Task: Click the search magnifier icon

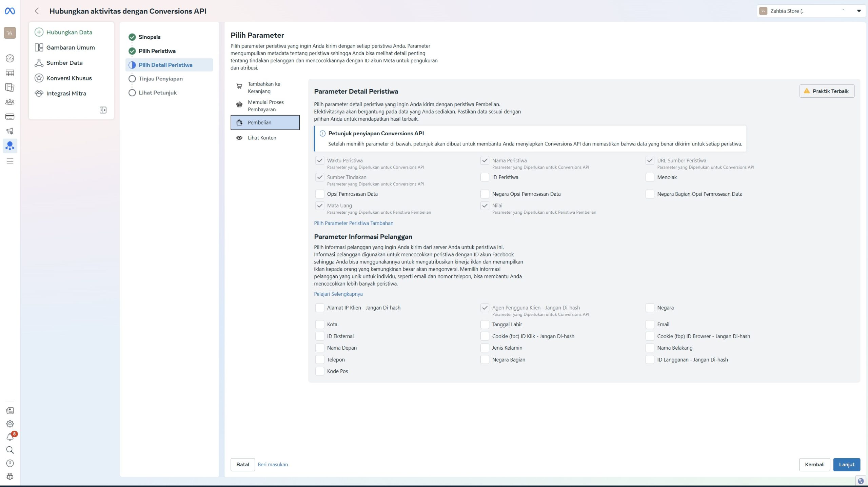Action: click(x=10, y=450)
